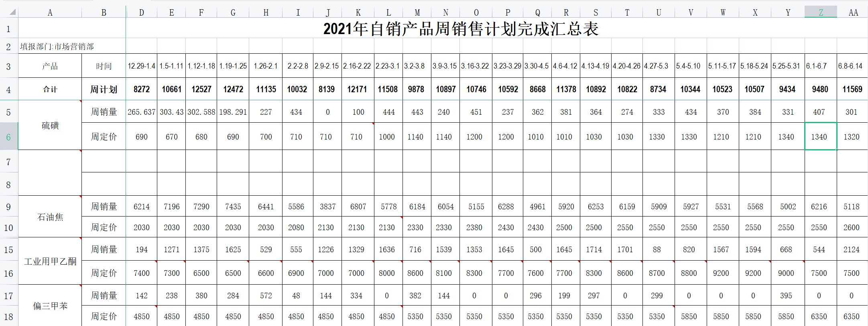Select column AA header

tap(853, 12)
